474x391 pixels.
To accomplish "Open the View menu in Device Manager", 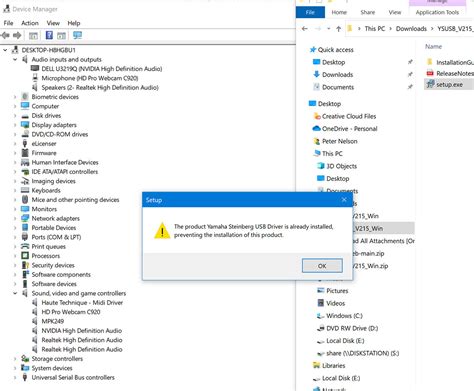I will point(53,23).
